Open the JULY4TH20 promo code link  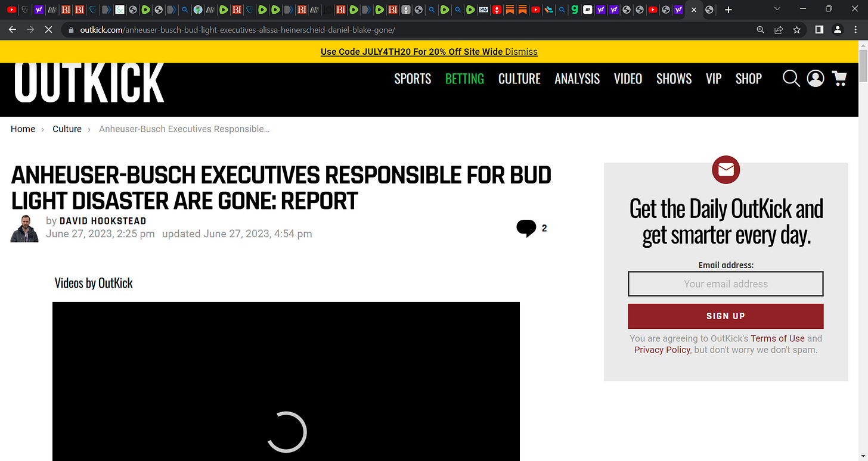tap(412, 52)
